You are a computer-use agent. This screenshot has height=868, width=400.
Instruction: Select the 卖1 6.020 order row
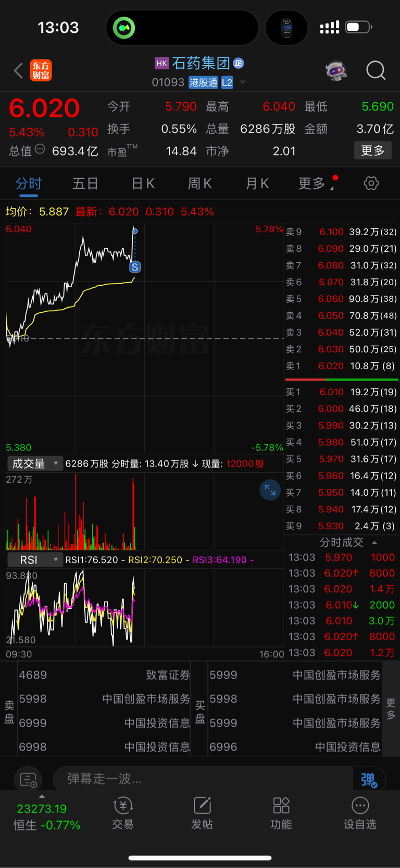342,366
